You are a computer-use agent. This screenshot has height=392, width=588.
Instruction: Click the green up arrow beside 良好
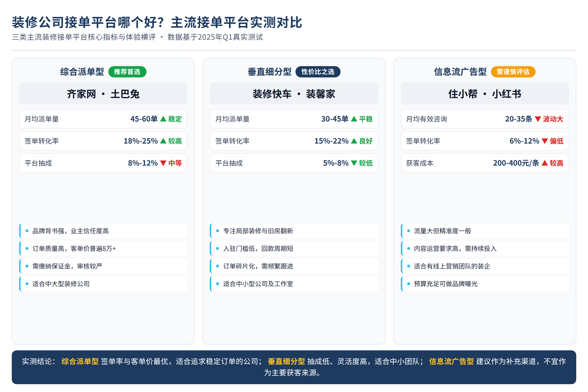pyautogui.click(x=354, y=141)
